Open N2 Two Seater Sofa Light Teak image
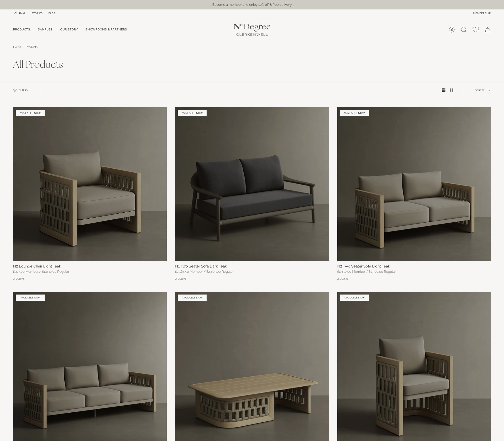The image size is (504, 441). (x=414, y=184)
